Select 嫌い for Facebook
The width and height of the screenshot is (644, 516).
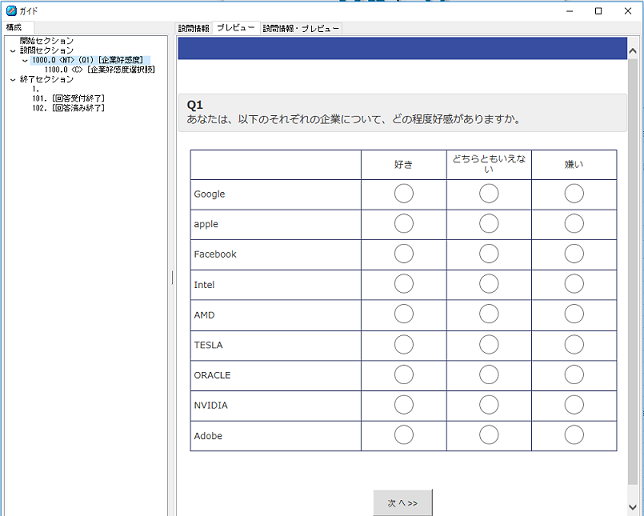coord(574,254)
